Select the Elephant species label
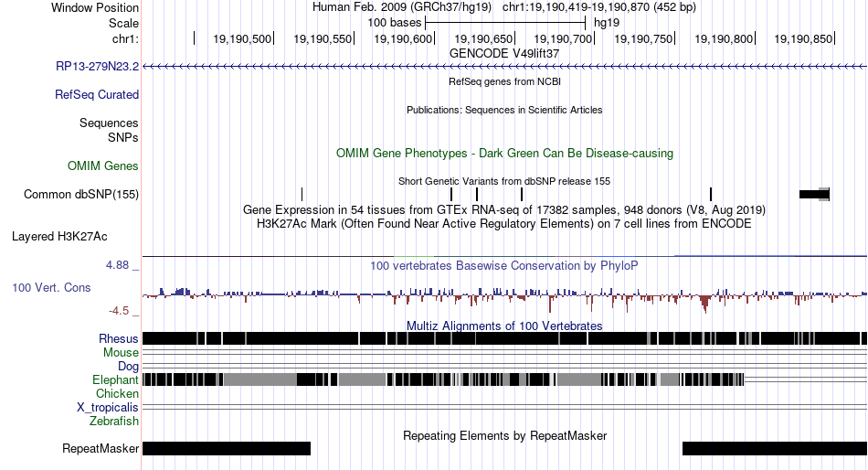Image resolution: width=868 pixels, height=470 pixels. 116,379
